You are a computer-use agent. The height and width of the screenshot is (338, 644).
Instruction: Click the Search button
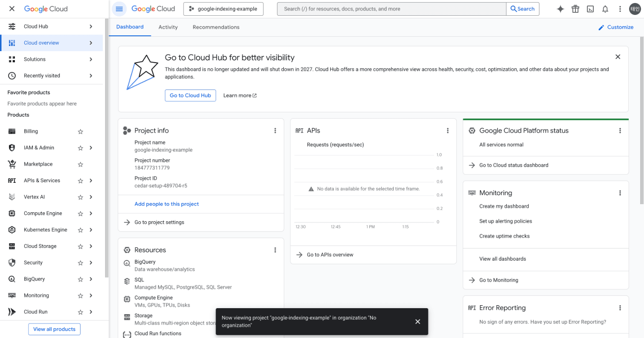click(523, 9)
